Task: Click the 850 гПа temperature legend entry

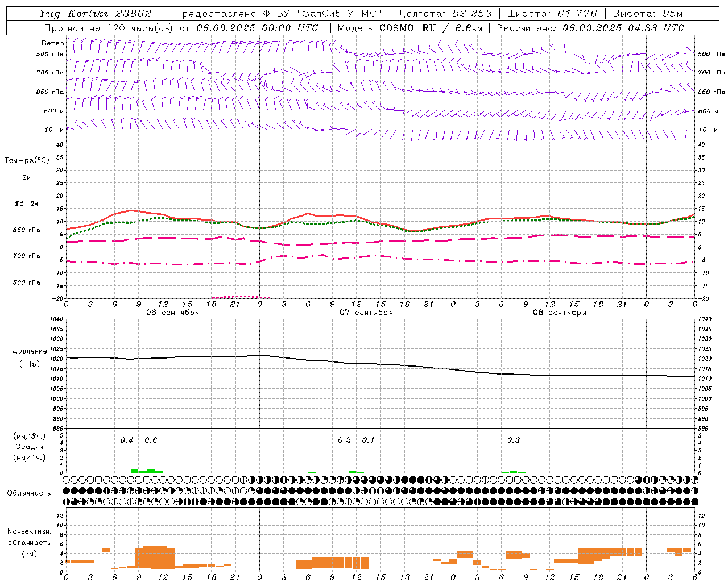Action: click(27, 230)
